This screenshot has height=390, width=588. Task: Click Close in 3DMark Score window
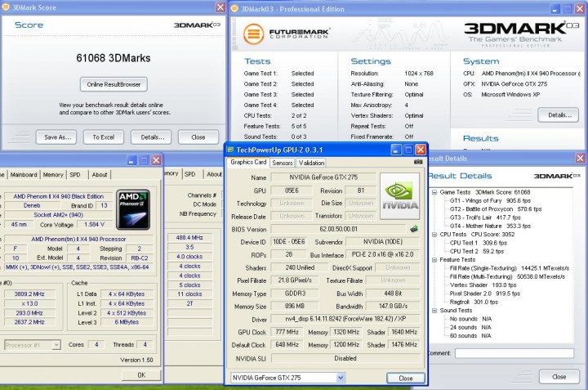(198, 137)
